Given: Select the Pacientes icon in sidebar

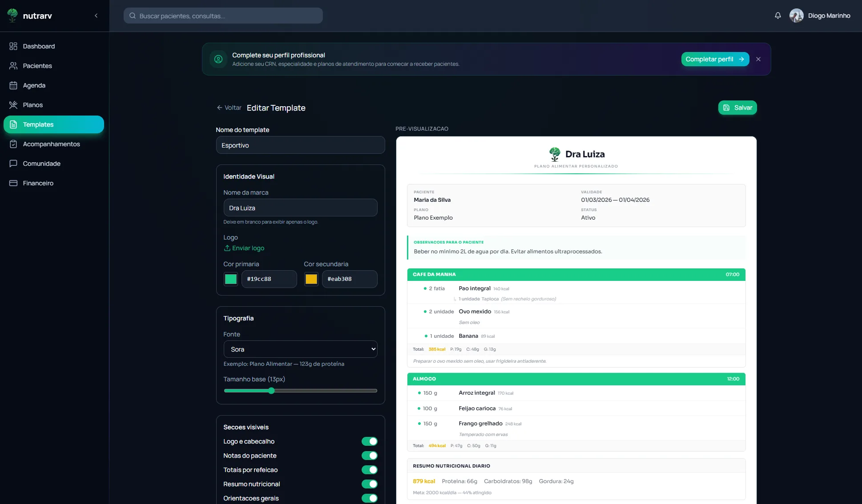Looking at the screenshot, I should (13, 66).
